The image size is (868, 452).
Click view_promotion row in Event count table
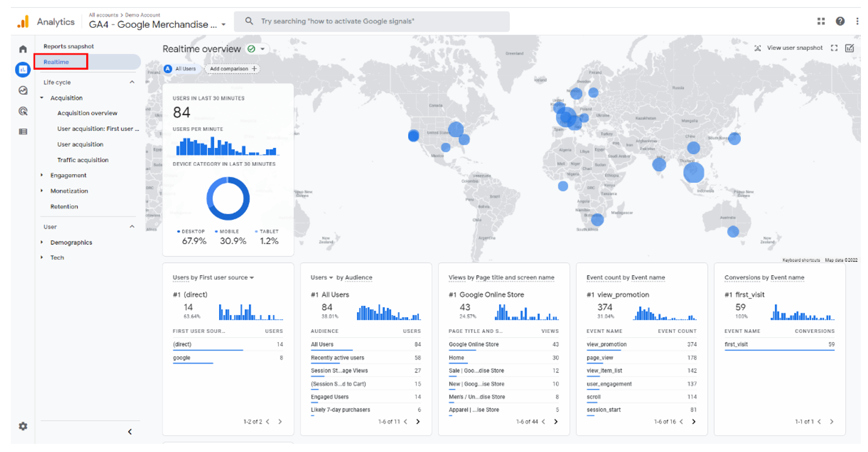(x=641, y=344)
